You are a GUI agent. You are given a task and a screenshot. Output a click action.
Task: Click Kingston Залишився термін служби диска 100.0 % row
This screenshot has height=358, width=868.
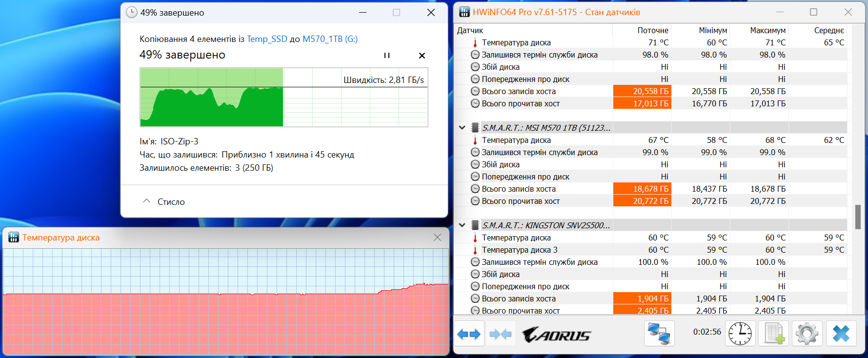[x=651, y=262]
